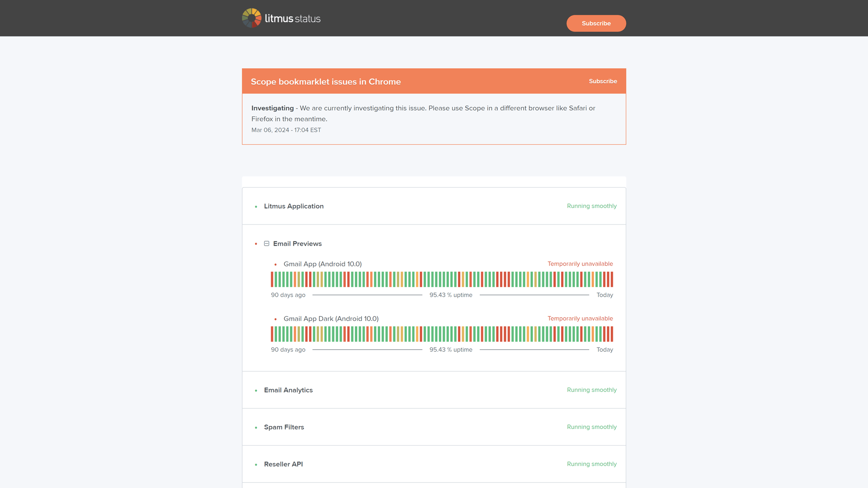Collapse the Email Previews component group

[267, 243]
